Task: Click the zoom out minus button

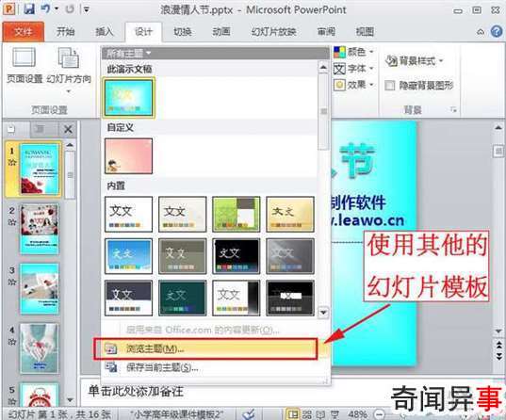Action: pos(380,414)
